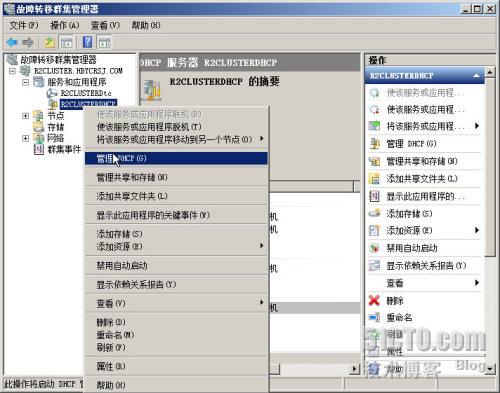Choose 添加存储(S) in context menu
500x393 pixels.
tap(176, 234)
